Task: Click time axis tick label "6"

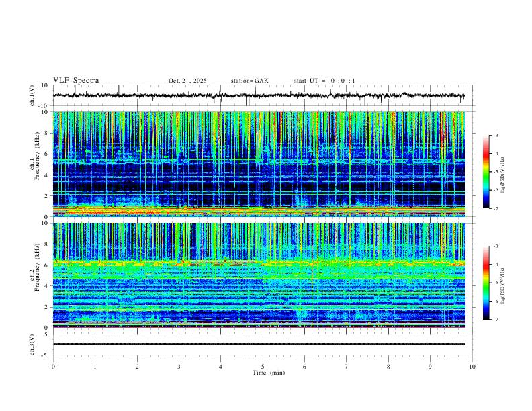Action: [305, 367]
